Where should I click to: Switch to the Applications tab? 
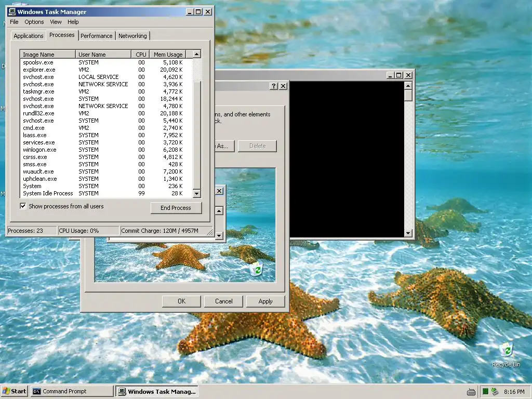coord(29,36)
